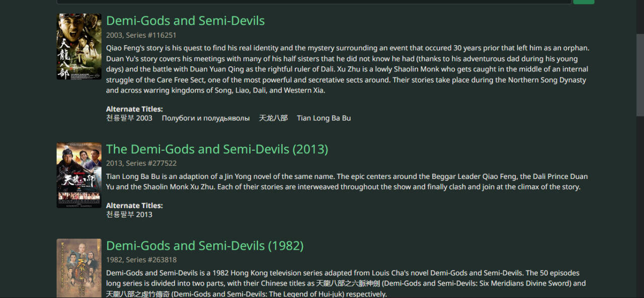Viewport: 644px width, 298px height.
Task: Select the alternate title "천룡팔부 2013"
Action: (x=129, y=215)
